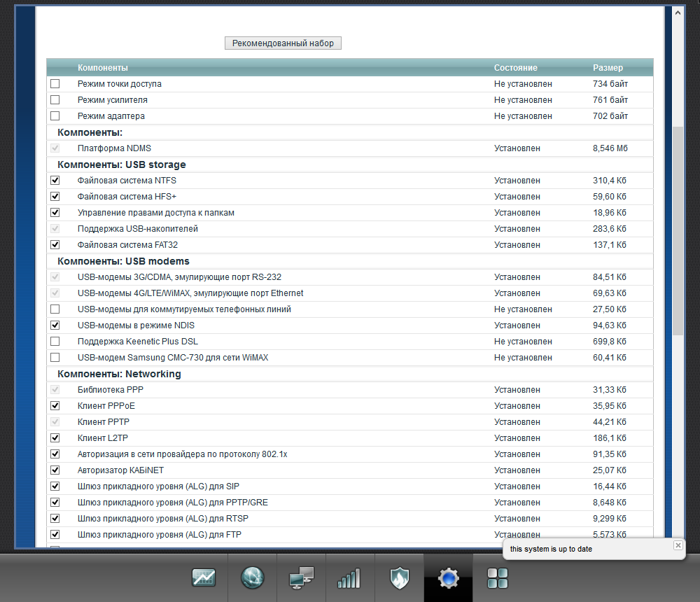Open the Wi-Fi signal bars icon
The image size is (700, 602).
(x=349, y=578)
